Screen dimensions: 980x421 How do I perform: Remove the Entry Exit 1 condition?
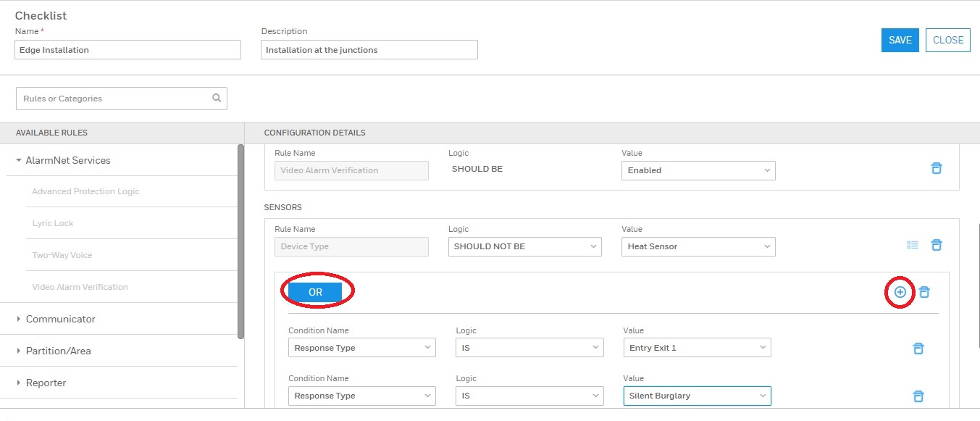918,349
